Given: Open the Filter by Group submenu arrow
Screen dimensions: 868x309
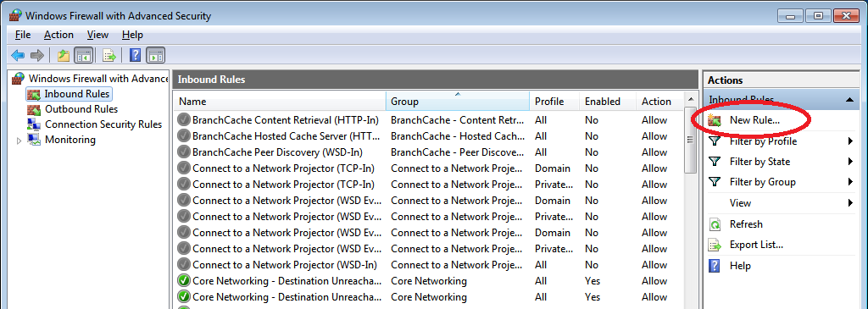Looking at the screenshot, I should pos(851,182).
